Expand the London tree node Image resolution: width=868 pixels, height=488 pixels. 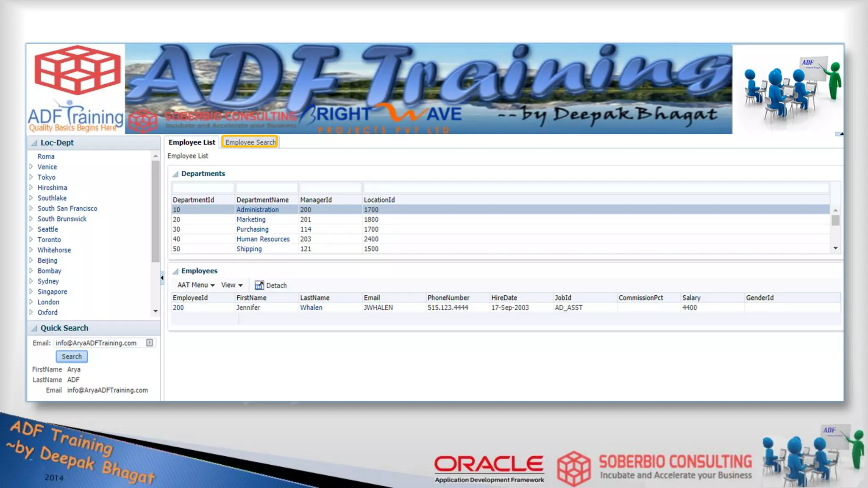(x=31, y=302)
